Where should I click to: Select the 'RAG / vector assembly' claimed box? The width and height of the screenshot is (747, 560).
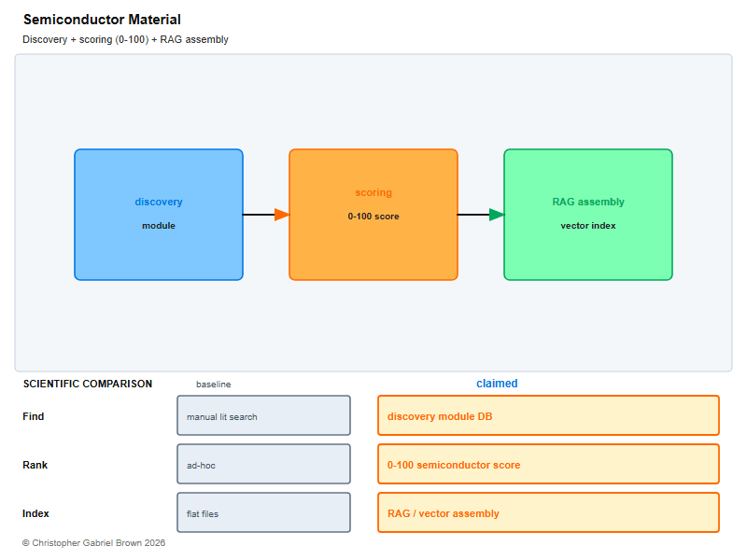click(548, 512)
